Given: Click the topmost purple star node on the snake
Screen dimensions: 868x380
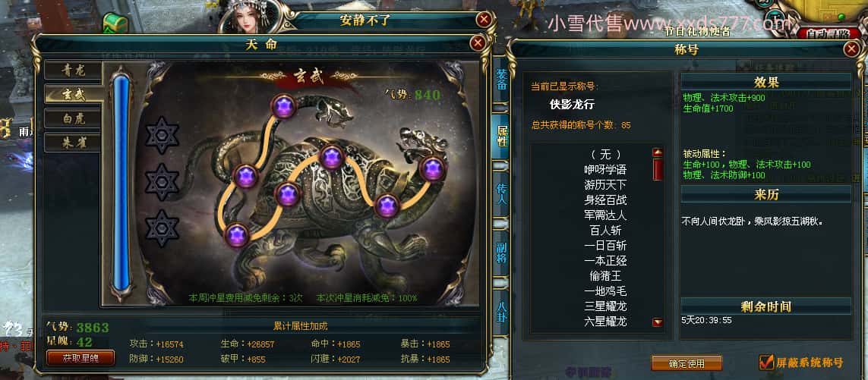Looking at the screenshot, I should tap(285, 106).
